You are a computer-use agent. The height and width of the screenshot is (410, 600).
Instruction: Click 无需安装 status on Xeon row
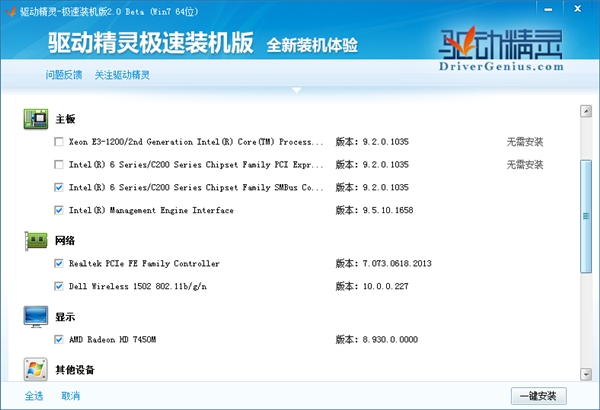(525, 142)
